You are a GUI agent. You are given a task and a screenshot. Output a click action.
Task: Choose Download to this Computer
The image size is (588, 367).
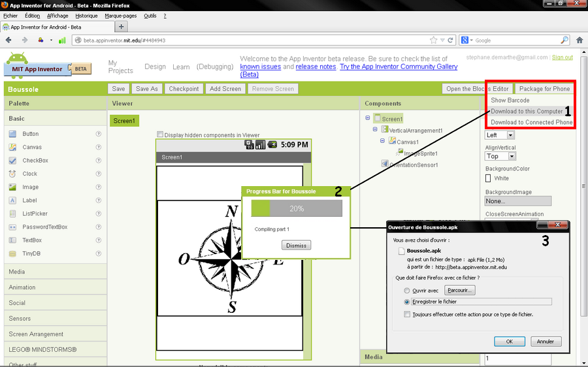(527, 111)
